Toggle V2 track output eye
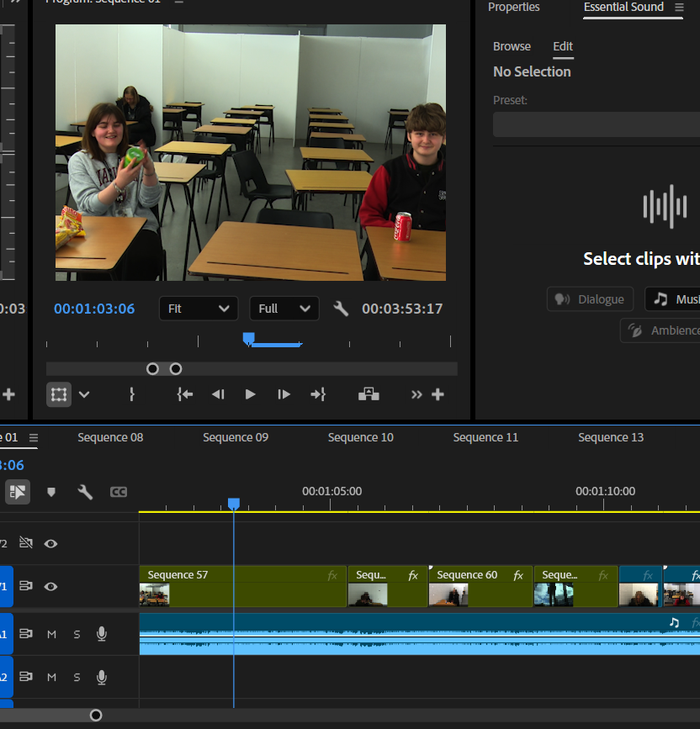 (50, 543)
